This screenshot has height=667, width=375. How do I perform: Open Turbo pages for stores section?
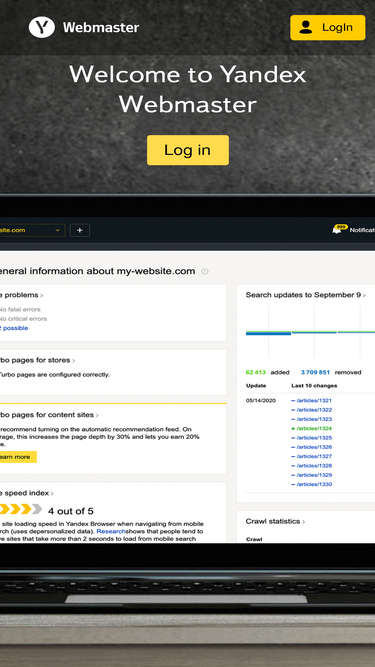(x=37, y=360)
